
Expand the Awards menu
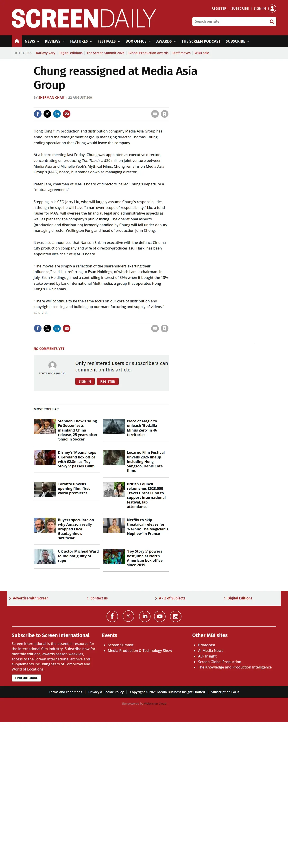pyautogui.click(x=166, y=41)
